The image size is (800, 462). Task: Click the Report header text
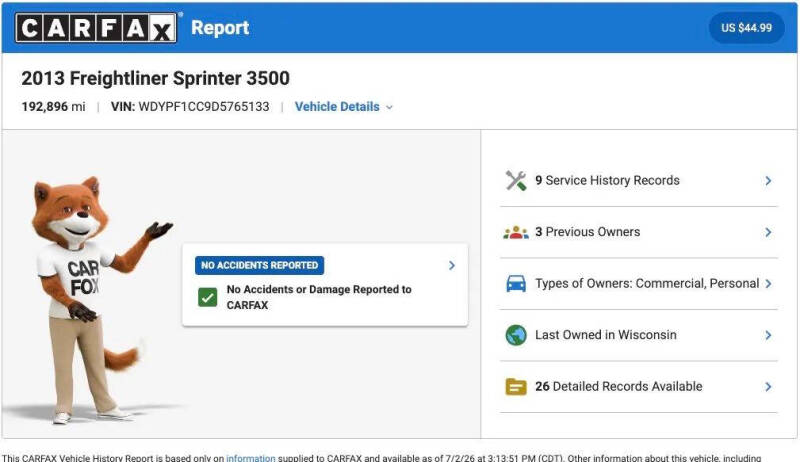(220, 28)
